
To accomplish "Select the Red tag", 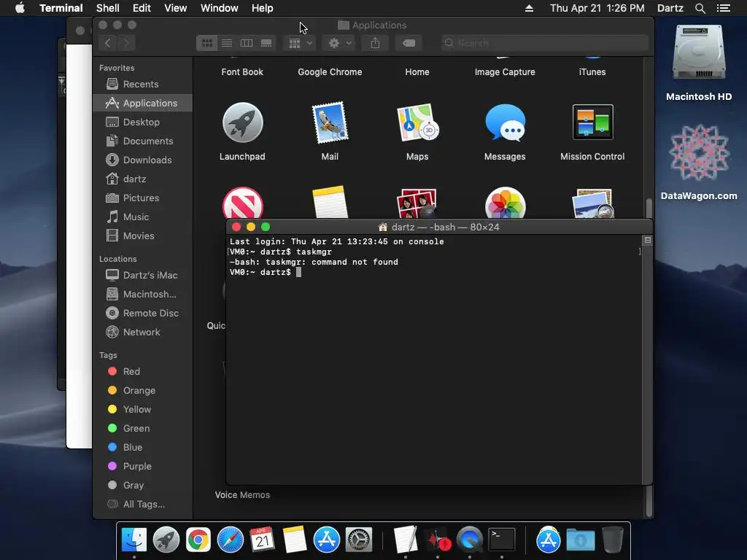I will tap(142, 371).
